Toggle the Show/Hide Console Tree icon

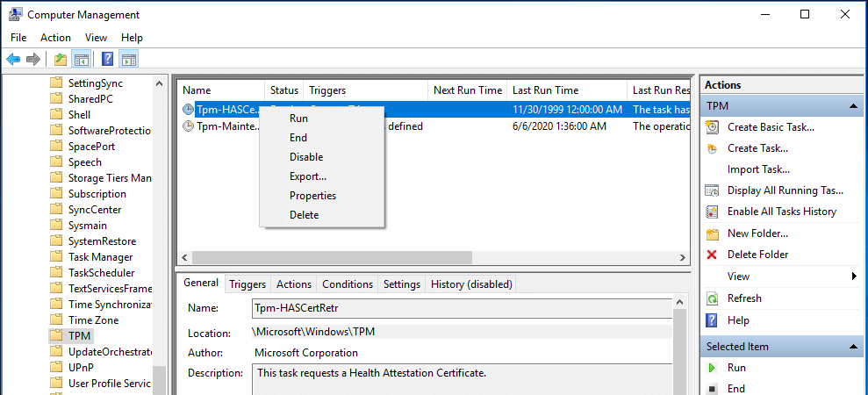[82, 59]
